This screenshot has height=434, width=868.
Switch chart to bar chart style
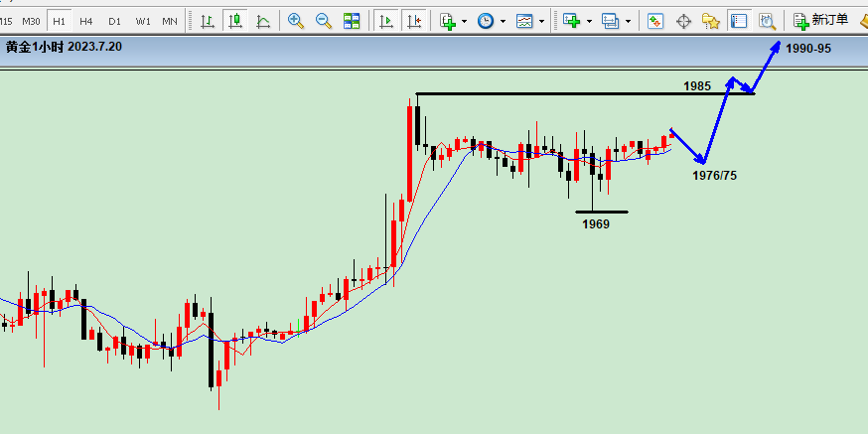pyautogui.click(x=208, y=21)
